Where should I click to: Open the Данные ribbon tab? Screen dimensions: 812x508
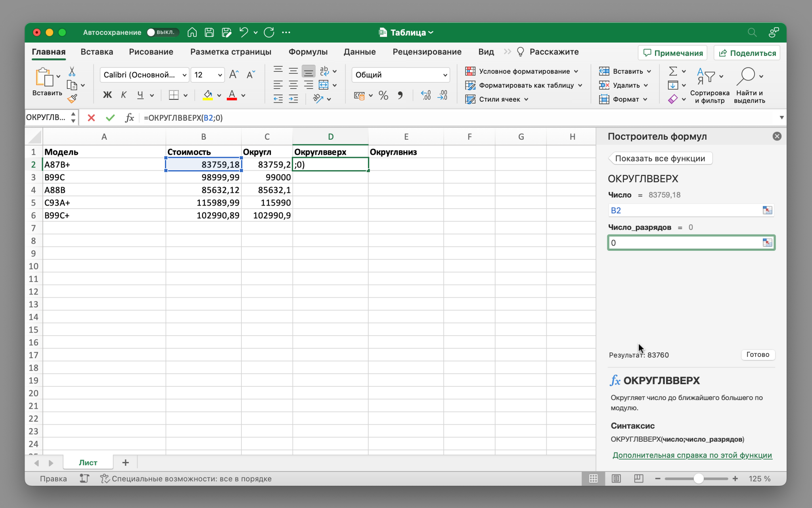tap(359, 52)
